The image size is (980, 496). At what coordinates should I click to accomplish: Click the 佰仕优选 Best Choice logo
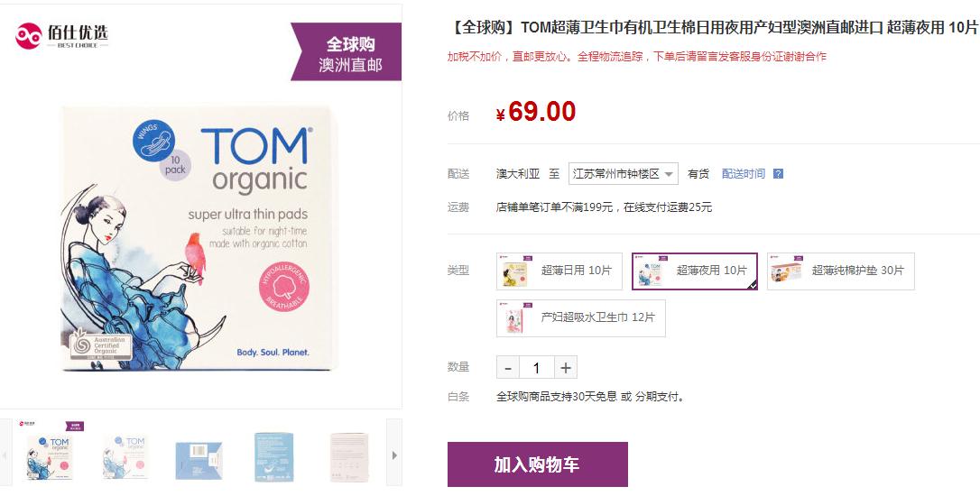pos(62,35)
